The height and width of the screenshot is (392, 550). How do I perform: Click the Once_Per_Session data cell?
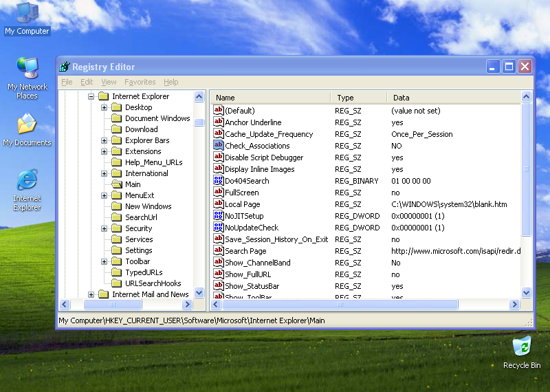(x=422, y=134)
